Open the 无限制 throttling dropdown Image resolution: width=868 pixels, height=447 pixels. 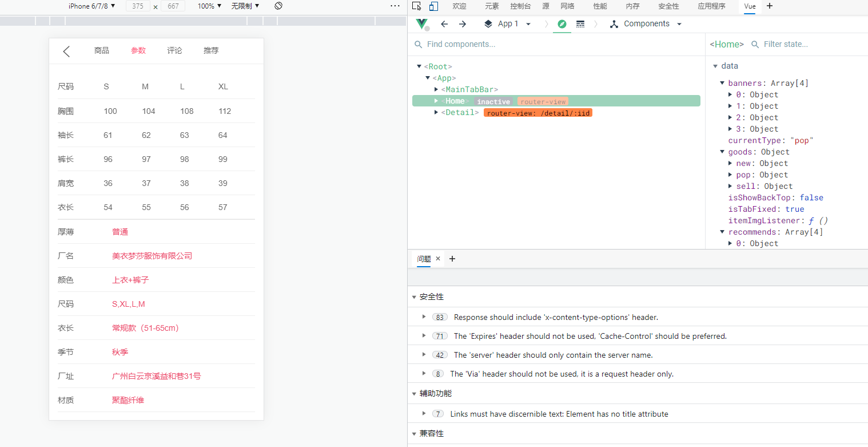point(245,6)
